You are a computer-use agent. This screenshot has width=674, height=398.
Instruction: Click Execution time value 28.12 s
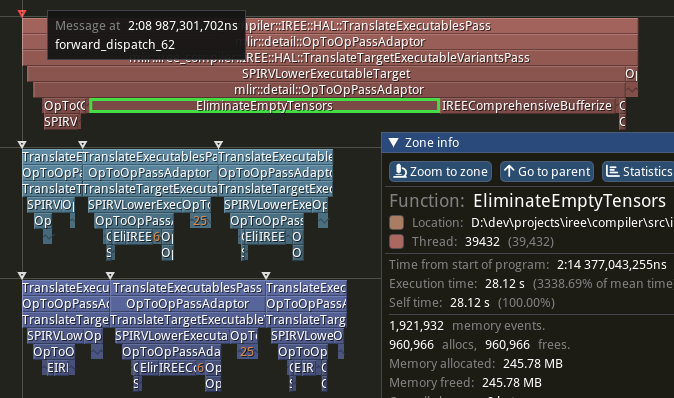coord(505,284)
